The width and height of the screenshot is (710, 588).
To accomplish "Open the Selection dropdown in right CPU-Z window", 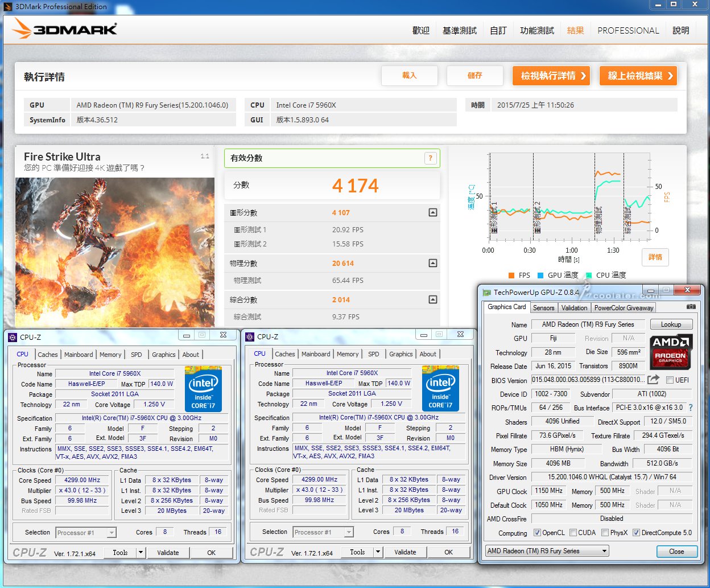I will click(x=323, y=532).
